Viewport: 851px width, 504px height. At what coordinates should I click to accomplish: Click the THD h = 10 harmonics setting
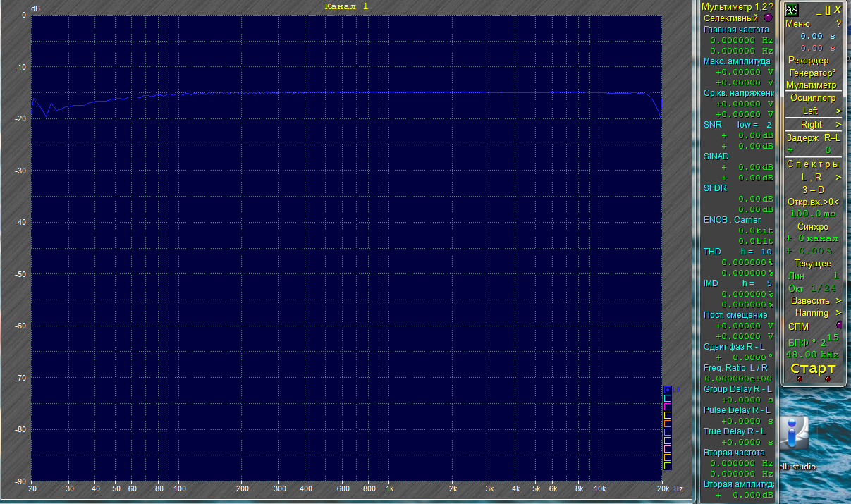pos(737,252)
